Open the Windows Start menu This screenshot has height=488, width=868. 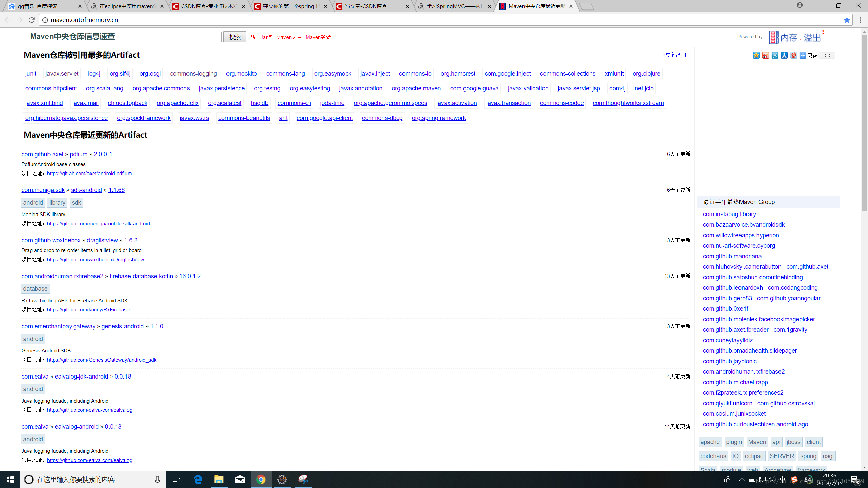coord(10,480)
